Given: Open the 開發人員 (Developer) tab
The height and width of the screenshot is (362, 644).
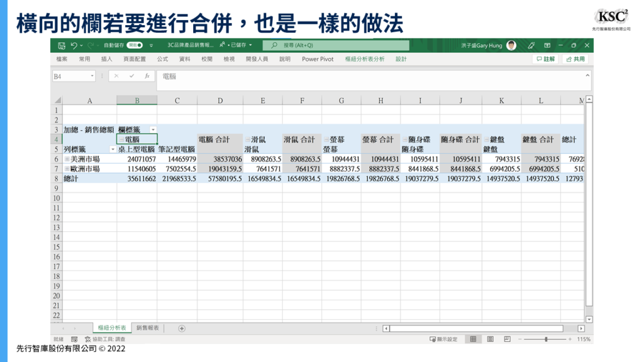Looking at the screenshot, I should pyautogui.click(x=257, y=59).
